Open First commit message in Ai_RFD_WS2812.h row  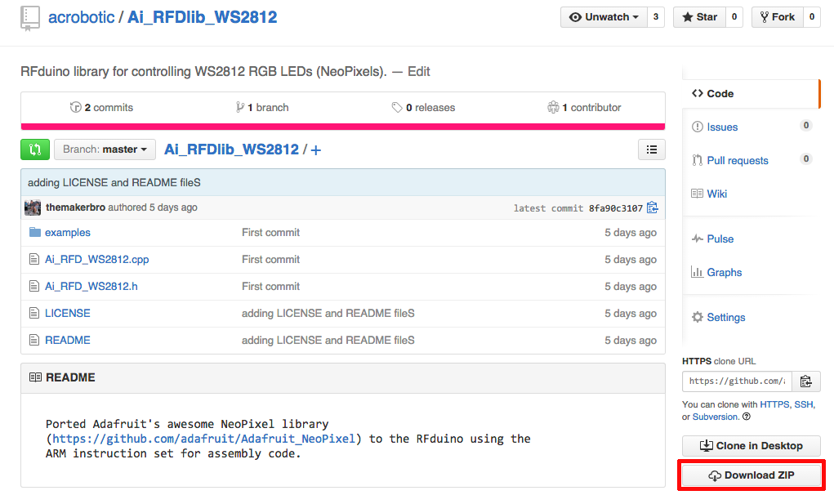tap(270, 286)
